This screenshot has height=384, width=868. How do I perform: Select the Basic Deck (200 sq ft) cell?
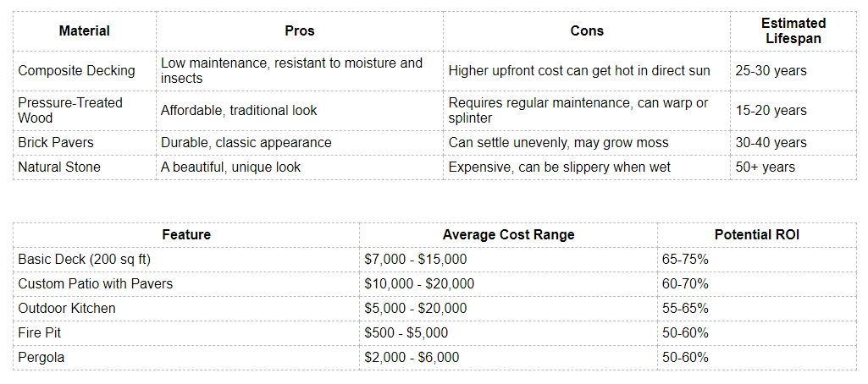186,260
